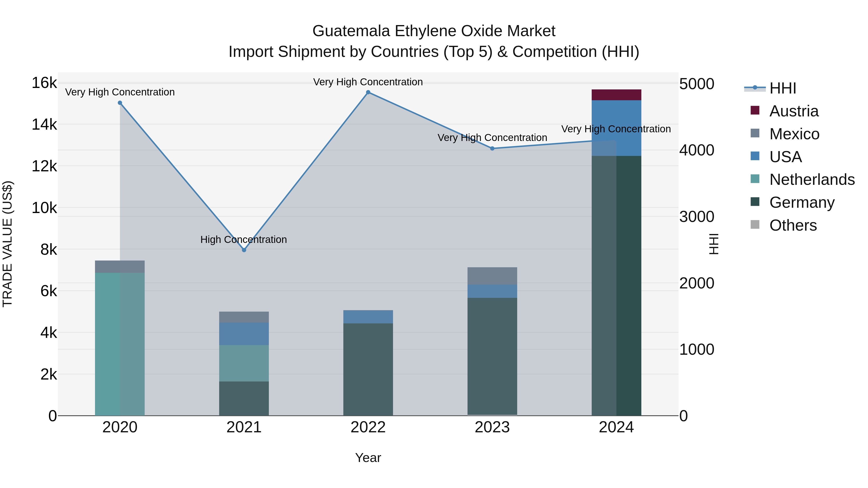Toggle the USA legend entry
This screenshot has width=868, height=488.
[x=776, y=157]
